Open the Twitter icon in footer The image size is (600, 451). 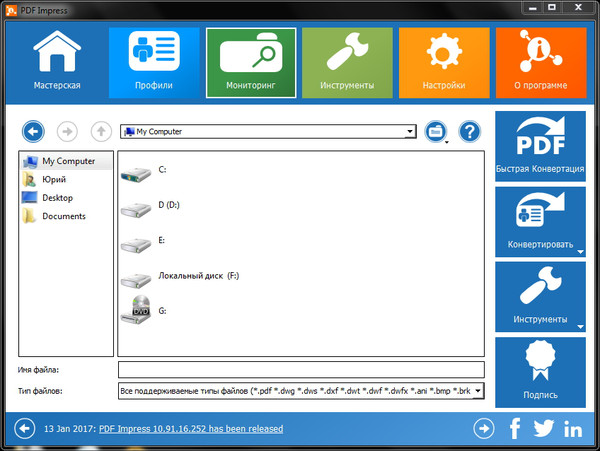[x=543, y=429]
